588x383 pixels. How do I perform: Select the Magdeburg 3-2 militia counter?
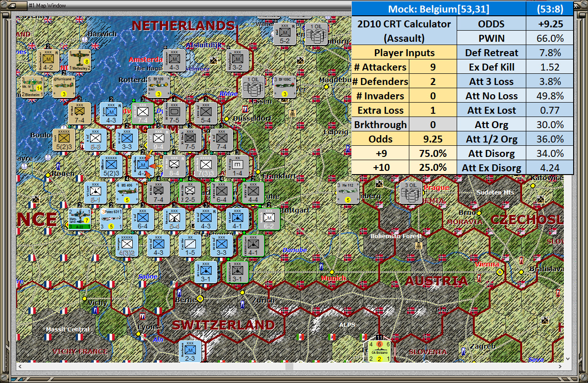click(x=238, y=61)
